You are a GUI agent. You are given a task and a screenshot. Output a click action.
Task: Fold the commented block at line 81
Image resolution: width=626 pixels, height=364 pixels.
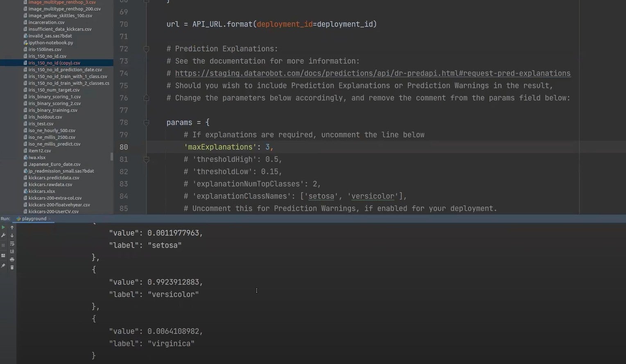click(x=146, y=159)
